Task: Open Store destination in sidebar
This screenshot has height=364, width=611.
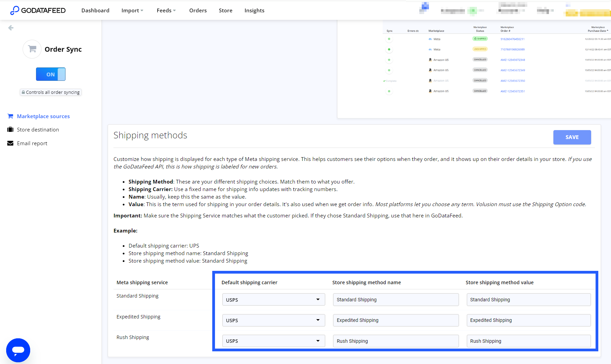Action: (x=38, y=129)
